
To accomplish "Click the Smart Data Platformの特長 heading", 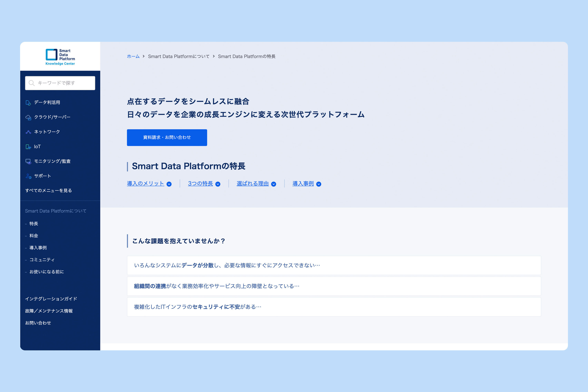I will [189, 166].
